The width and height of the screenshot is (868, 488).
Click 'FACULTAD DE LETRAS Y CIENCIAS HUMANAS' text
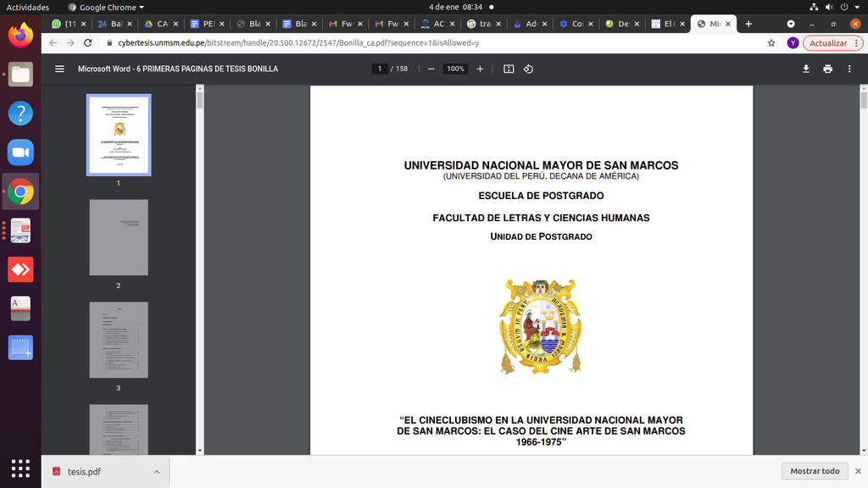tap(541, 218)
